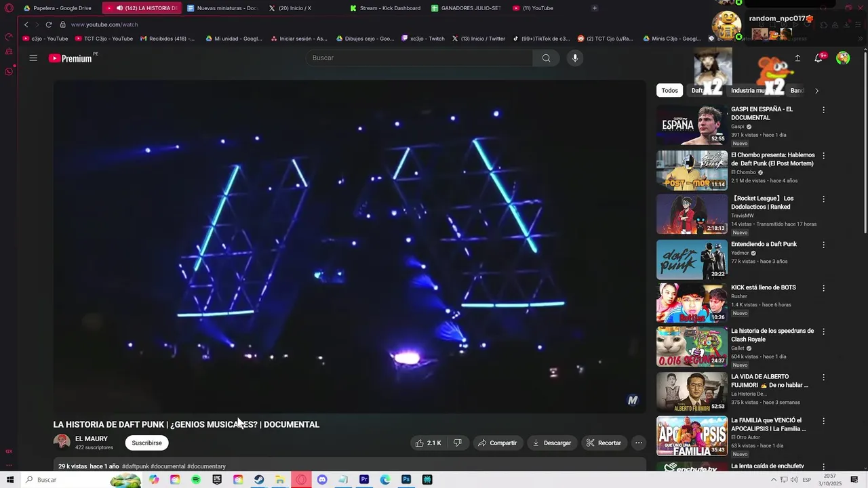Click the video player area
This screenshot has width=868, height=488.
point(349,246)
